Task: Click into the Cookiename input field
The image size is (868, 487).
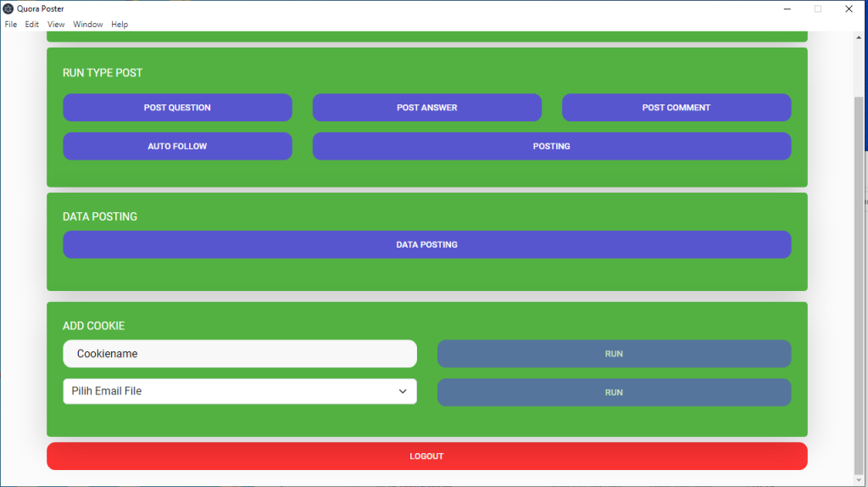Action: click(x=240, y=354)
